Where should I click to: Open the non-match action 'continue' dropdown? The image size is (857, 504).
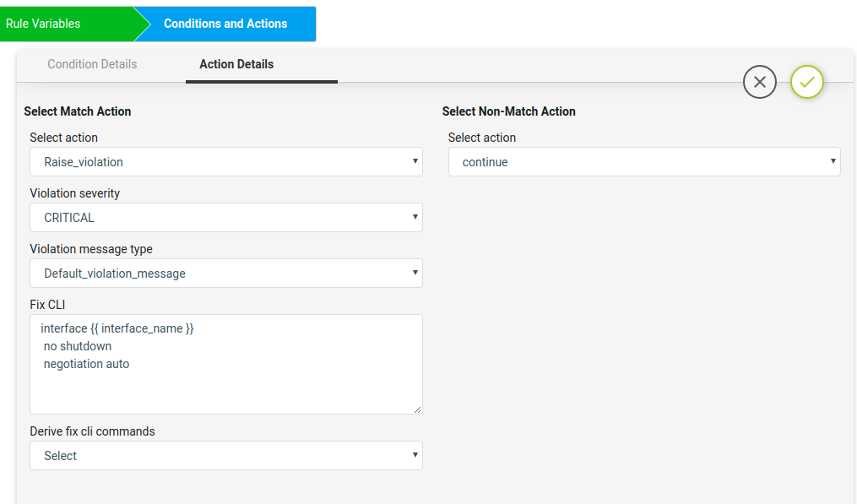[644, 162]
